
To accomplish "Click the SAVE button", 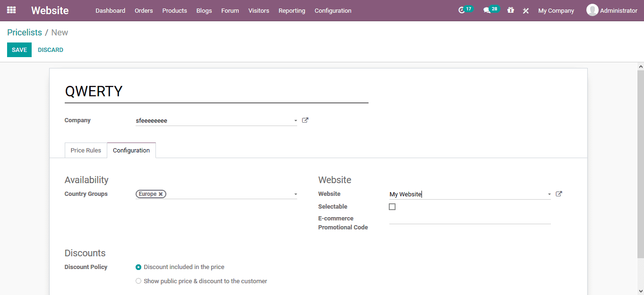I will pyautogui.click(x=19, y=49).
